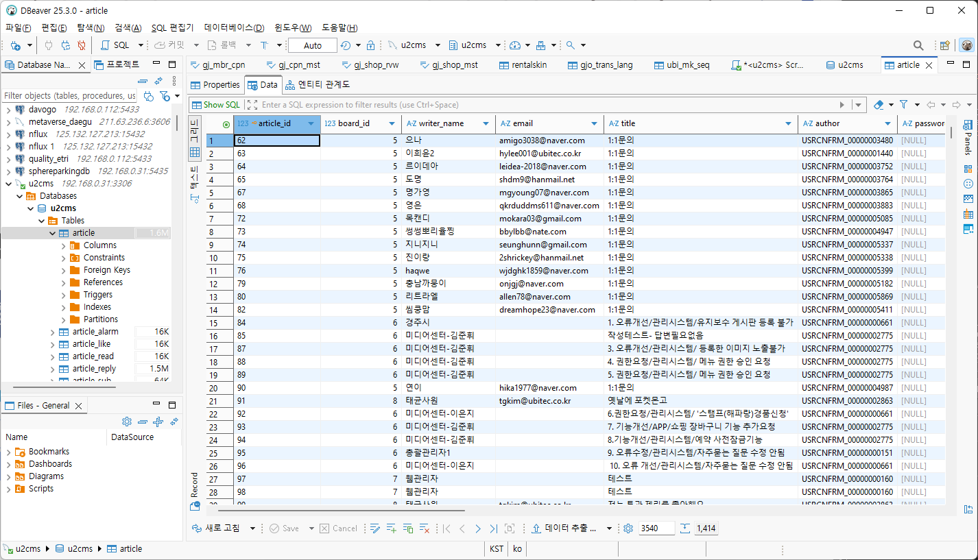Click the add row icon in bottom toolbar
The width and height of the screenshot is (978, 560).
point(392,528)
